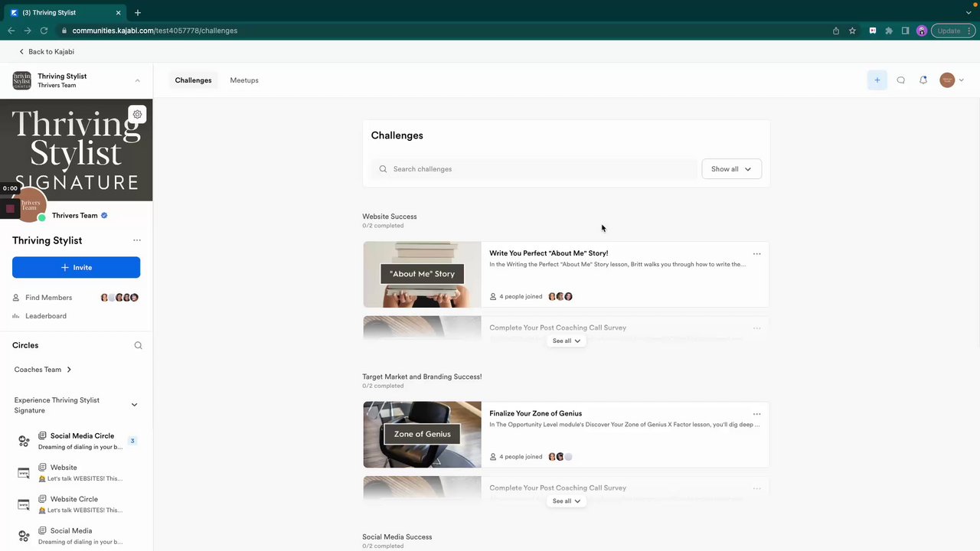Click the Leaderboard bar chart icon
Viewport: 980px width, 551px height.
coord(16,316)
